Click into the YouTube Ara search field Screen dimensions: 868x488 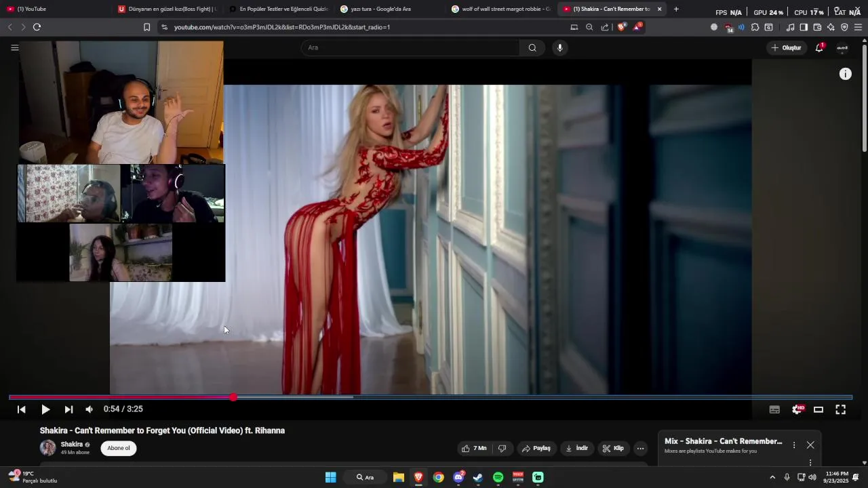(x=410, y=47)
